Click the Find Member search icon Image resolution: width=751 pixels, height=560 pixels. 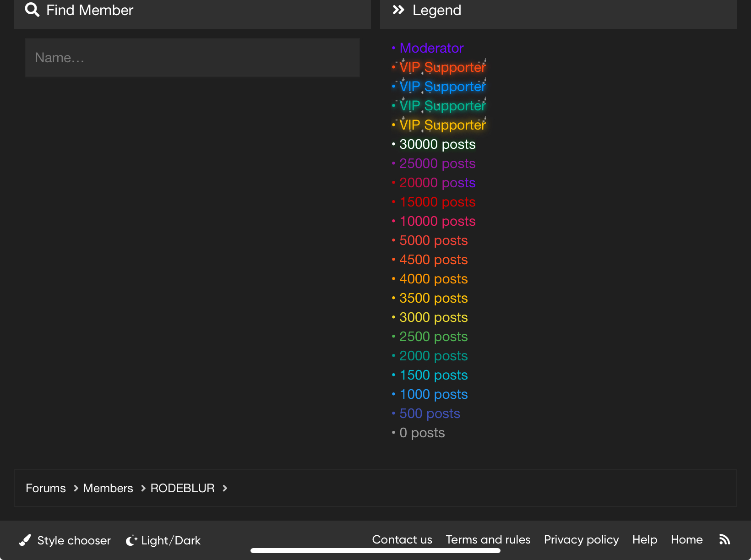32,10
